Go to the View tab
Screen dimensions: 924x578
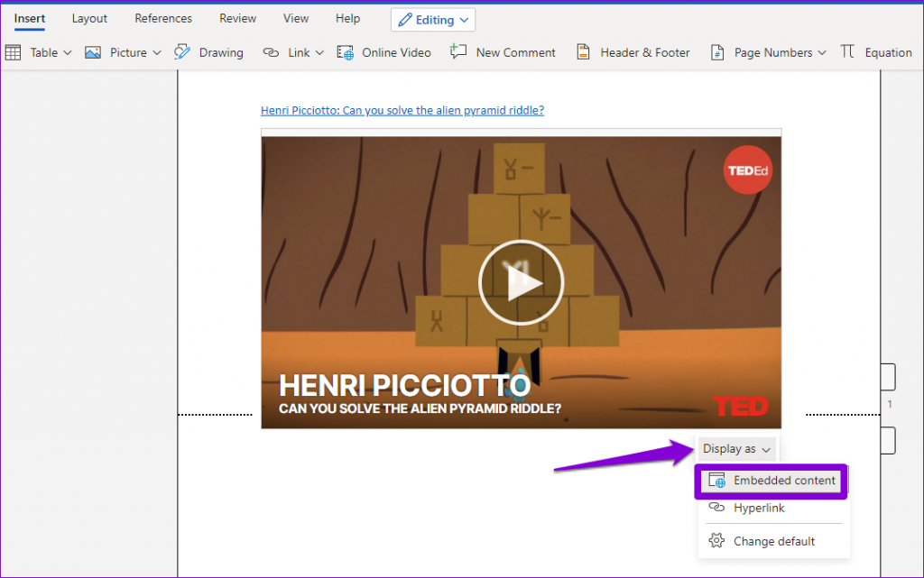[296, 18]
